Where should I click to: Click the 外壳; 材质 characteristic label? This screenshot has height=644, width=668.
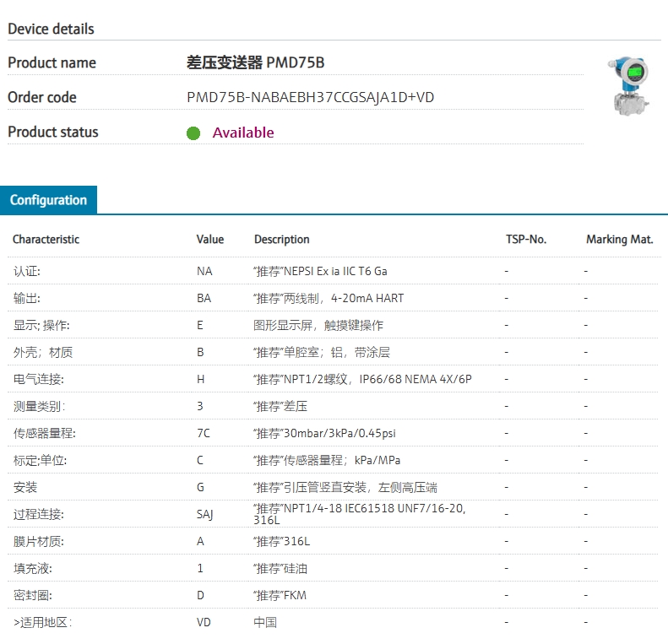point(43,352)
